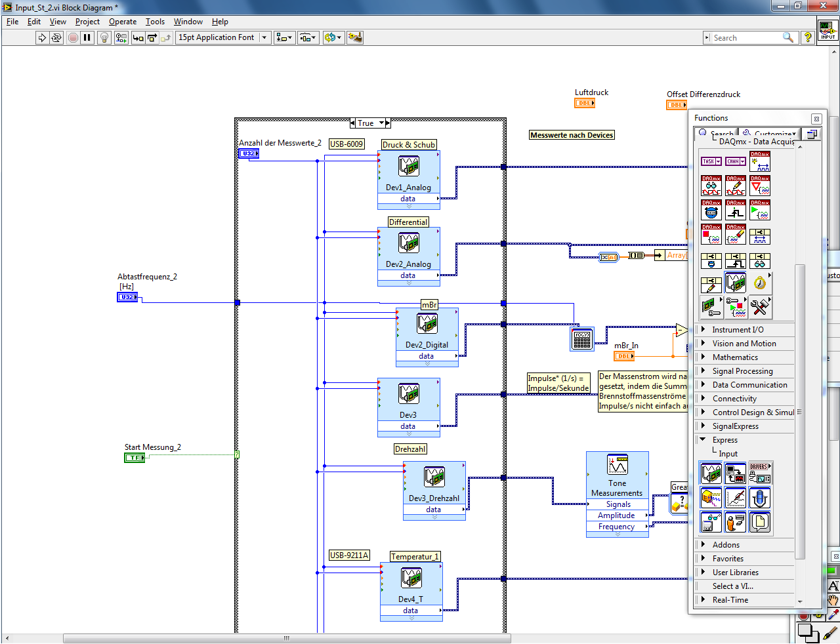Toggle the Start Messung_2 boolean terminal
Screen dimensions: 840x644
click(x=135, y=458)
